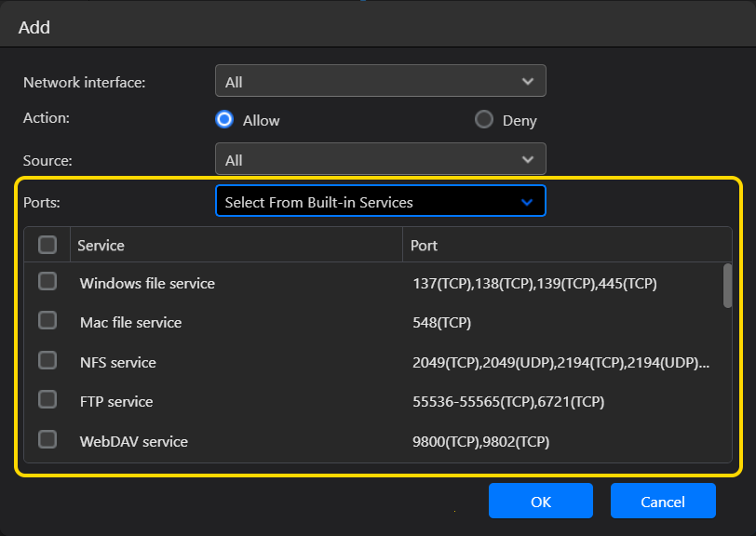
Task: Select the FTP service checkbox
Action: point(47,399)
